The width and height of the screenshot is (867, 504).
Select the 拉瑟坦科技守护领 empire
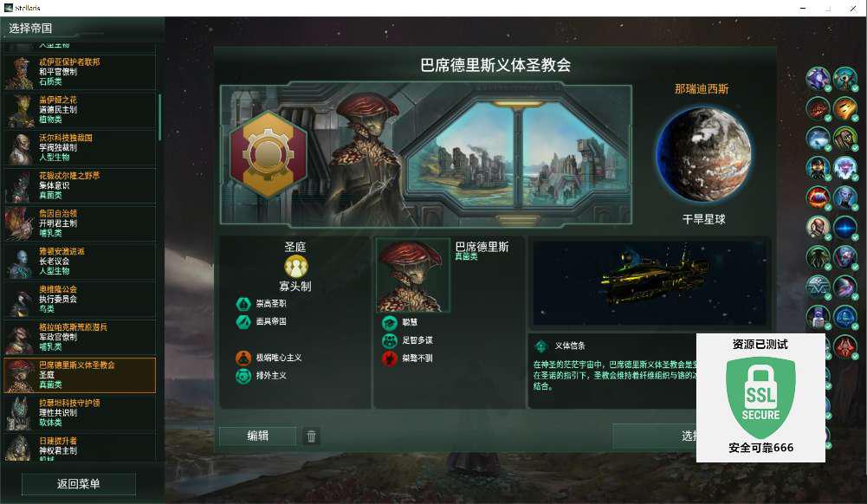tap(80, 413)
